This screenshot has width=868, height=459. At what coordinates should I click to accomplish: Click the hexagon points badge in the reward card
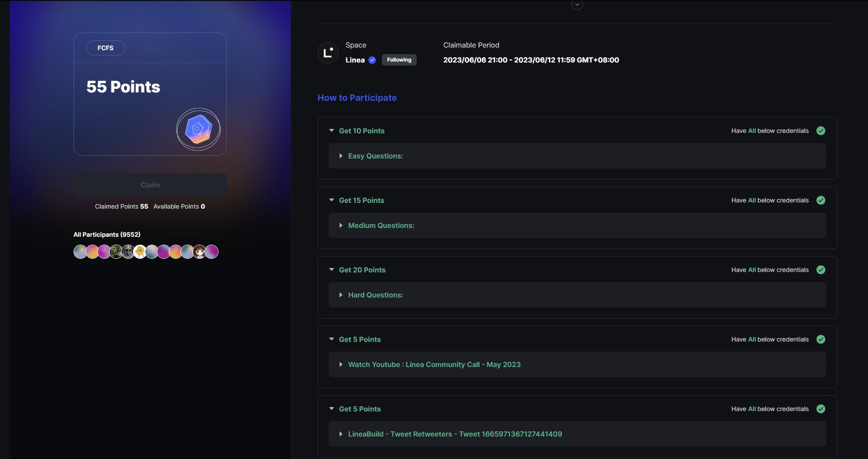(x=198, y=129)
